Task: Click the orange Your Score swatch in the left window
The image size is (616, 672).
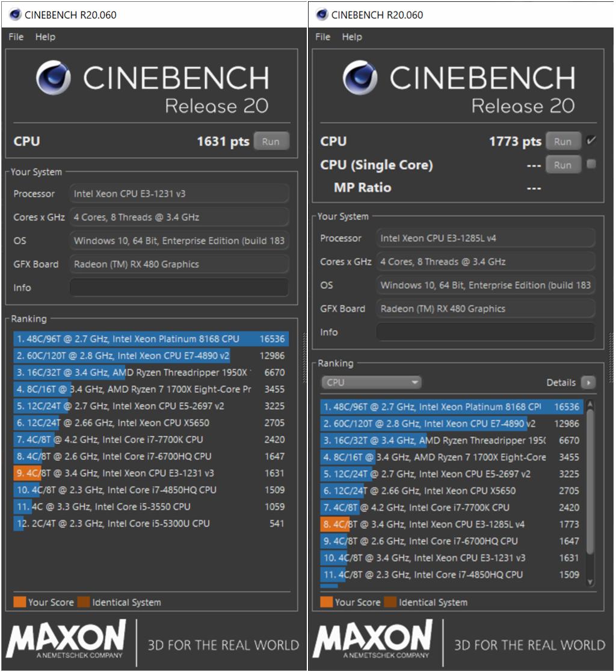Action: (x=19, y=602)
